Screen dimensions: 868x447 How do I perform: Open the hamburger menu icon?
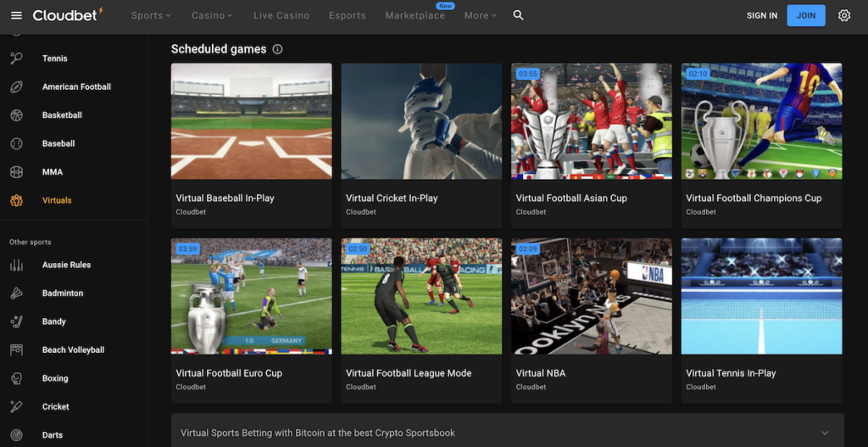(x=17, y=15)
